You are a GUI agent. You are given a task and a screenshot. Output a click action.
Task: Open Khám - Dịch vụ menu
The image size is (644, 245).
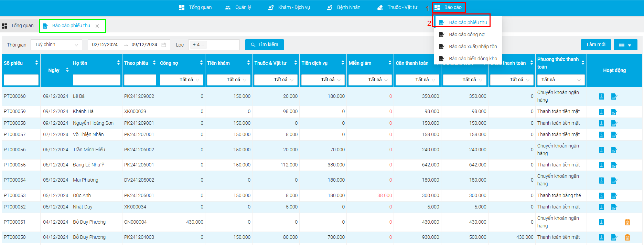click(289, 7)
